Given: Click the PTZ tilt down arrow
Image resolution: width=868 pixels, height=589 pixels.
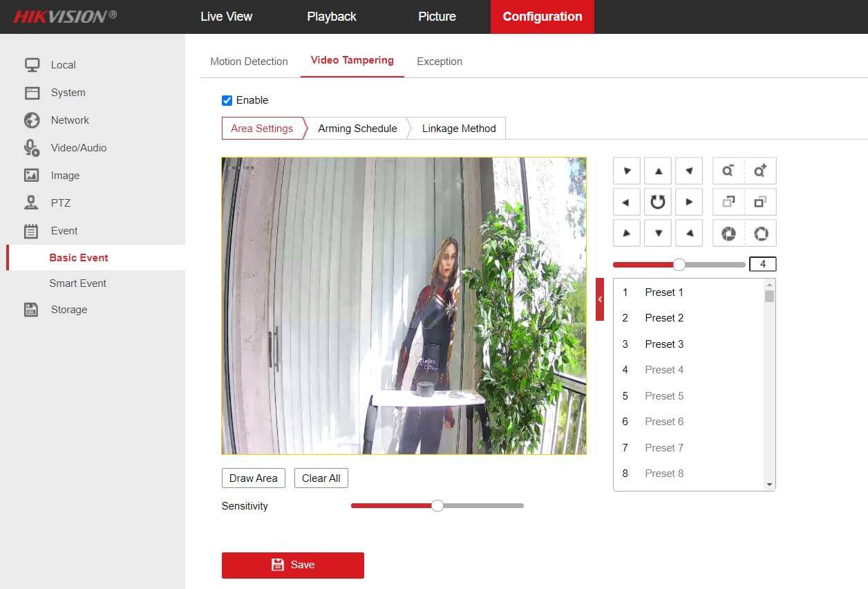Looking at the screenshot, I should click(x=658, y=234).
